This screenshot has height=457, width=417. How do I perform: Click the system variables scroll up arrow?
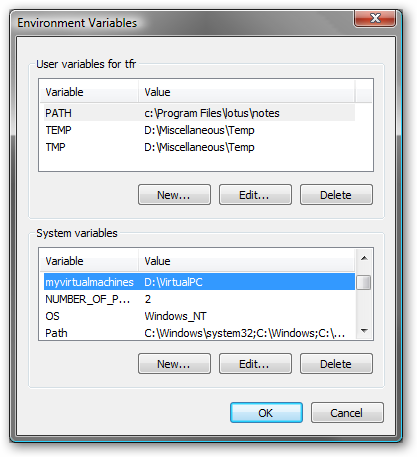point(364,258)
